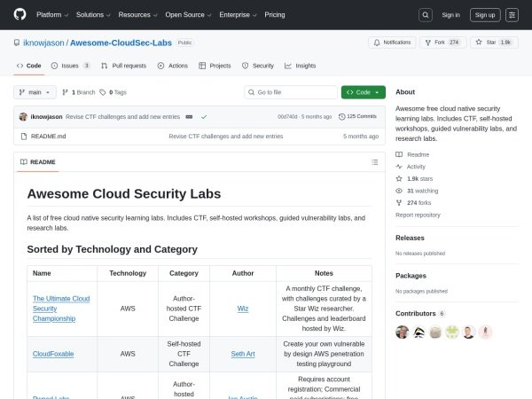The height and width of the screenshot is (399, 532).
Task: Open Readme link in About sidebar
Action: 412,154
